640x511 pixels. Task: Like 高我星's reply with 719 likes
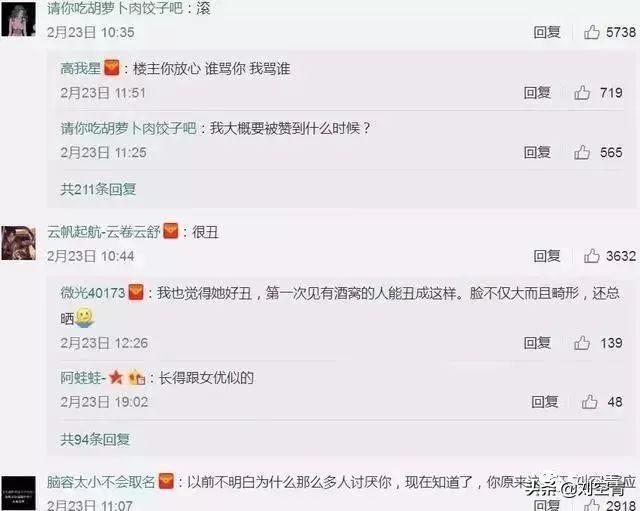coord(582,93)
